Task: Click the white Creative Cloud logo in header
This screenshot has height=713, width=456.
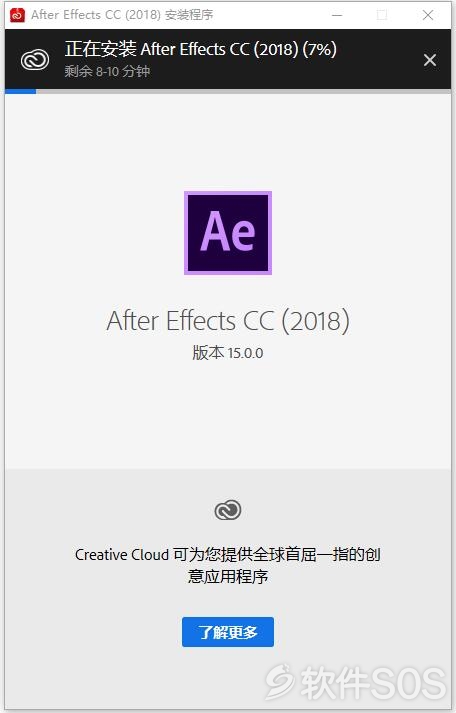Action: [x=35, y=60]
